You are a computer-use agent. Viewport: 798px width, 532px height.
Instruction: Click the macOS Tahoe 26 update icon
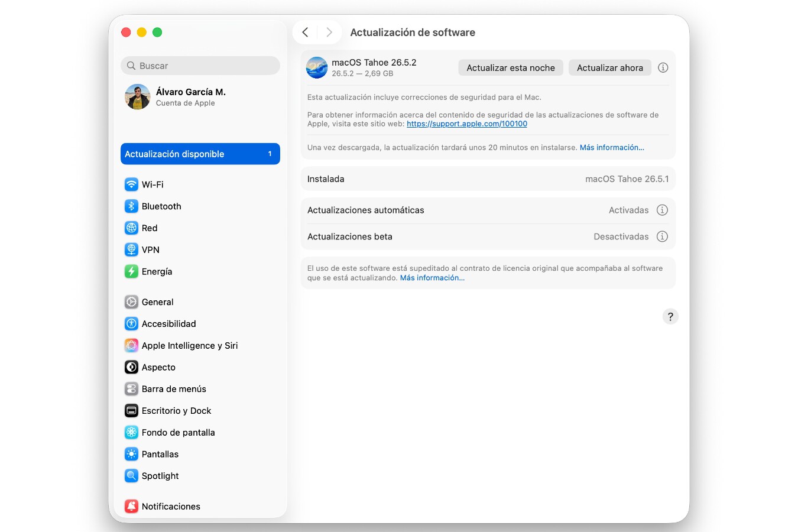tap(317, 67)
